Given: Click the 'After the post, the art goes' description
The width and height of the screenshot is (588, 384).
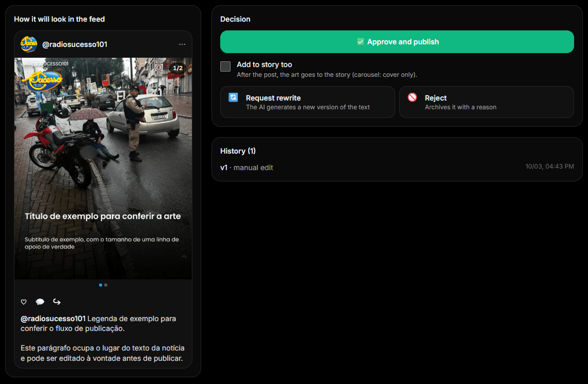Looking at the screenshot, I should tap(326, 75).
